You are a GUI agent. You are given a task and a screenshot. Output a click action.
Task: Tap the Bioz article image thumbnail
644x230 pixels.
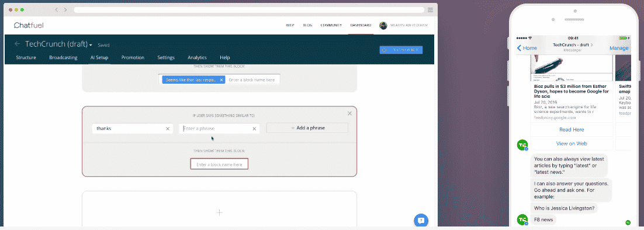(x=572, y=67)
